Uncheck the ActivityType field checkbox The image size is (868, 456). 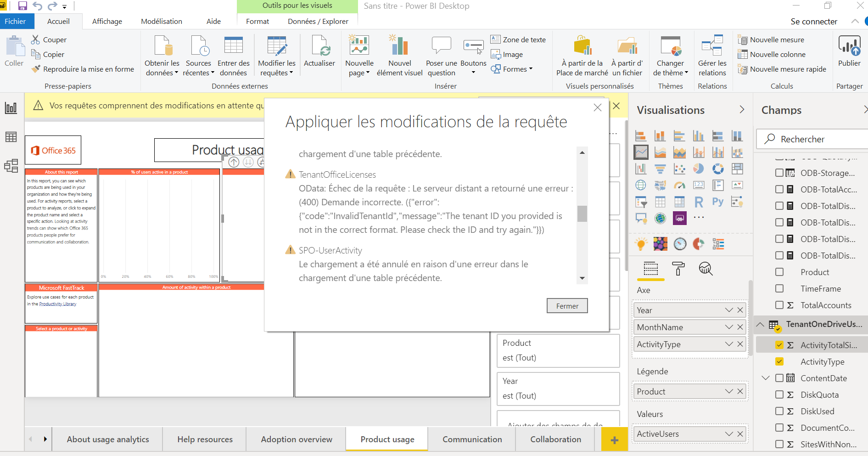coord(779,361)
